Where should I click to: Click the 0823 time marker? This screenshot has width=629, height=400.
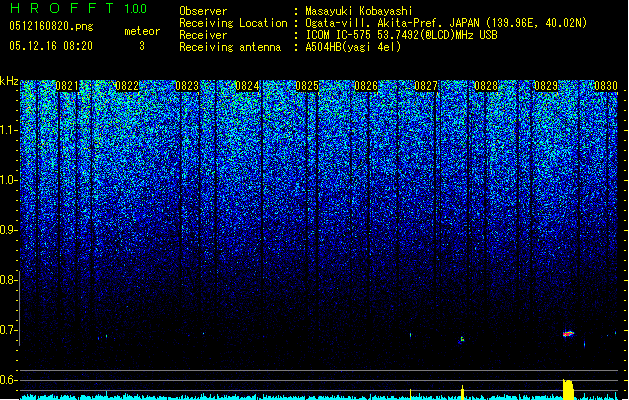187,86
